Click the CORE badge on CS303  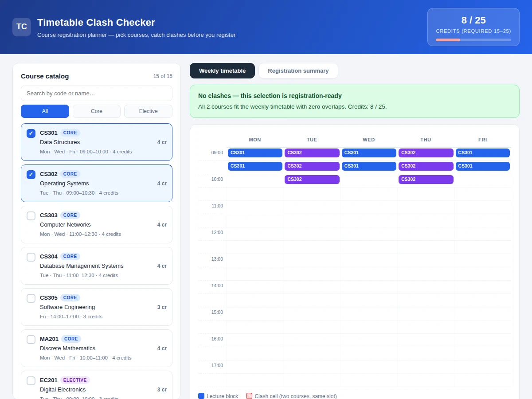pyautogui.click(x=70, y=215)
